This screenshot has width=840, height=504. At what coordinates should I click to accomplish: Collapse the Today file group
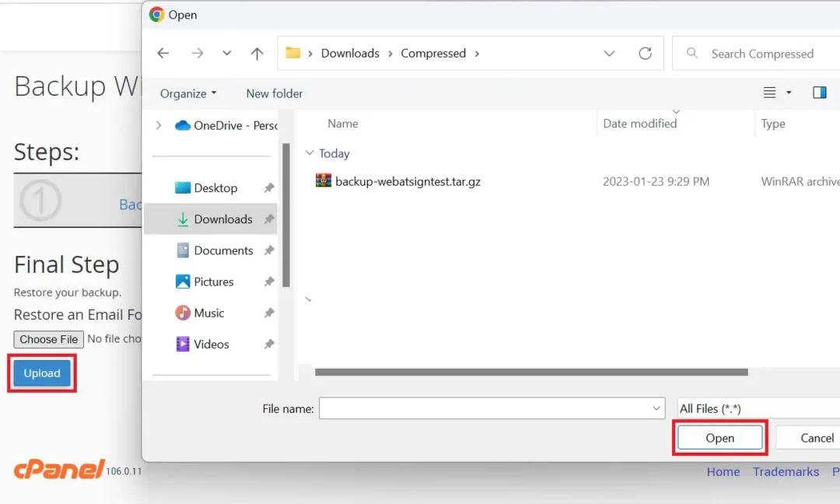(310, 154)
